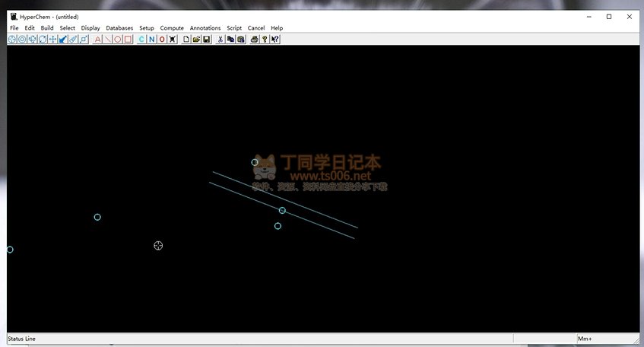Pick the text annotation 'A' tool
This screenshot has width=644, height=347.
pos(97,39)
